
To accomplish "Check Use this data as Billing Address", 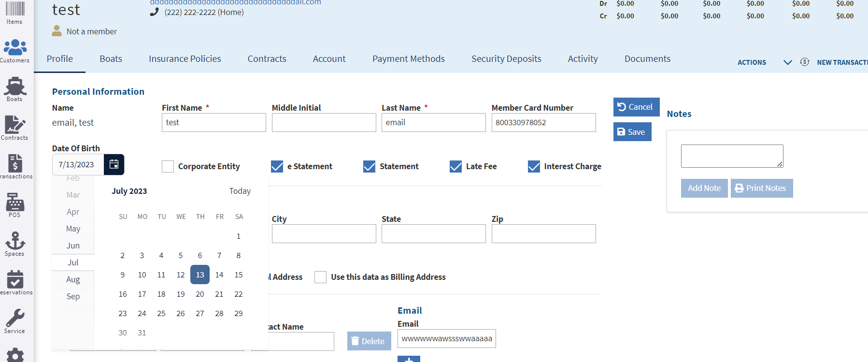I will pos(320,277).
